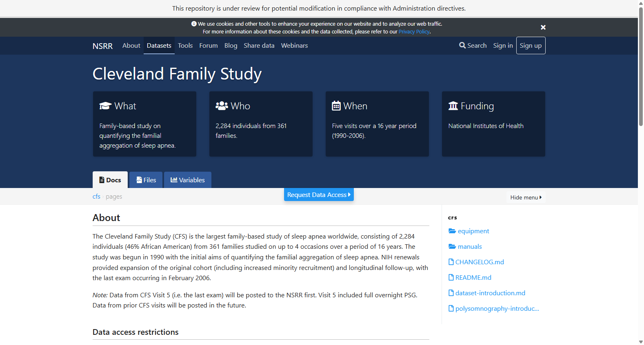Click the manuals folder icon
Image resolution: width=644 pixels, height=345 pixels.
[452, 246]
